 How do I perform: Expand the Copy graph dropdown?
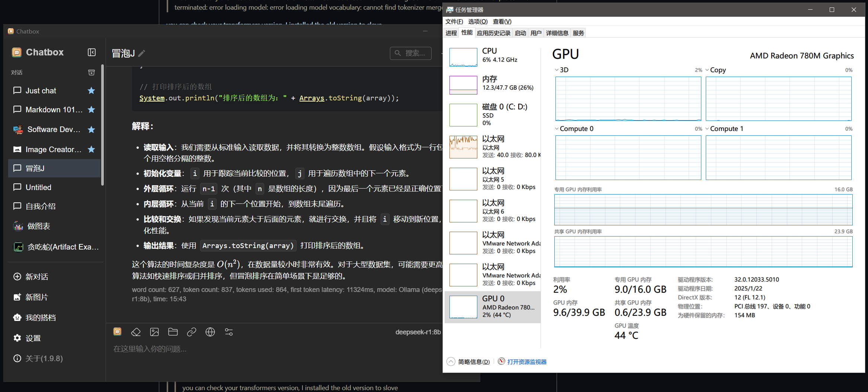tap(707, 70)
